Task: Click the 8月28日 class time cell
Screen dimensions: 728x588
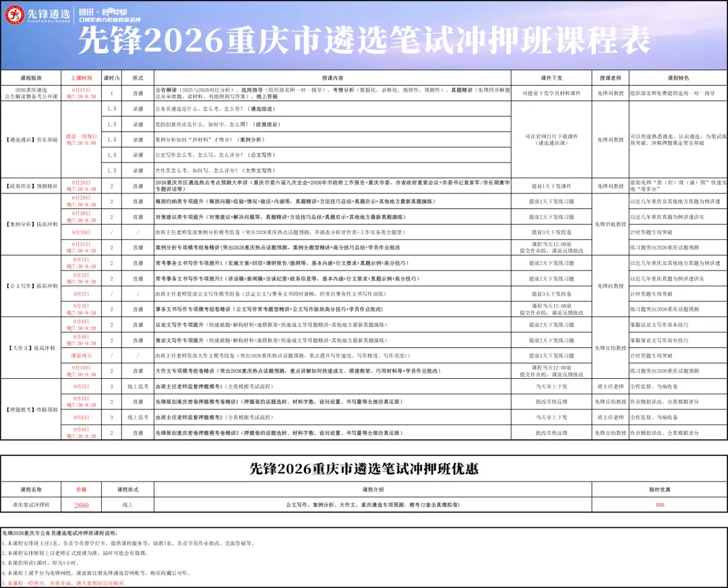Action: pos(82,186)
